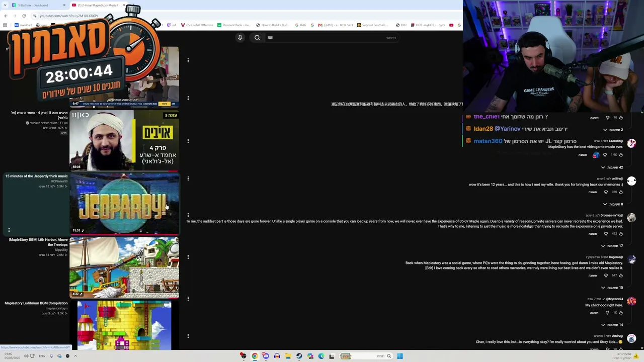Expand the 2 replies under the top comment
The width and height of the screenshot is (644, 362).
coord(613,130)
